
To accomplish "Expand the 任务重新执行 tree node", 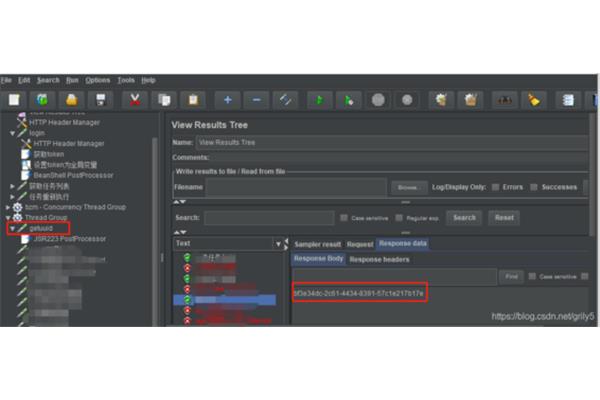I will 12,197.
